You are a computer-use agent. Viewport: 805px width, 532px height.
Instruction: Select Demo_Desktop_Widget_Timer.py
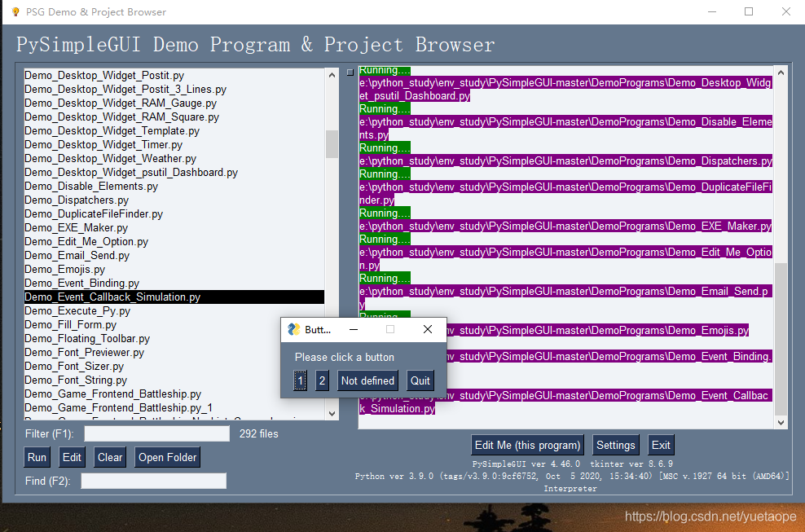[174, 145]
